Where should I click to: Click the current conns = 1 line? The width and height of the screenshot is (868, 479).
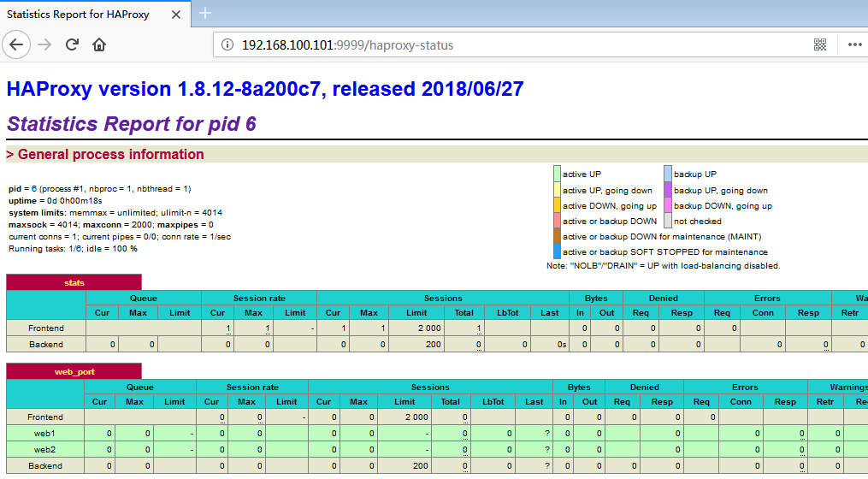tap(120, 236)
